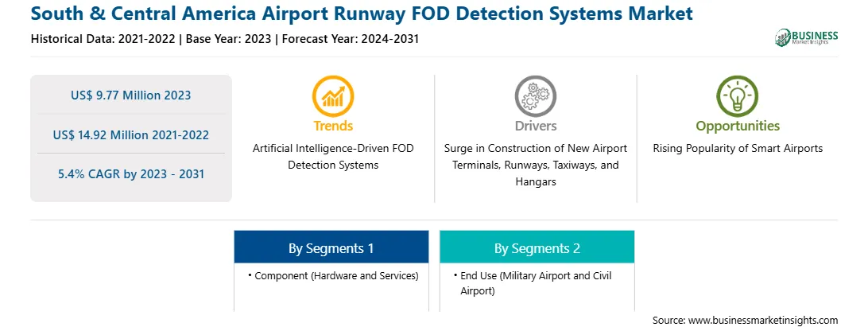Click the Artificial Intelligence-Driven FOD Detection Systems text

pos(333,157)
